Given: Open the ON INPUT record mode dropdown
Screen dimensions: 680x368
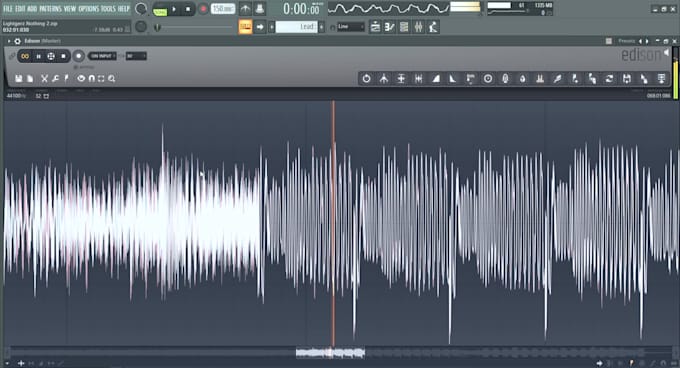Looking at the screenshot, I should tap(102, 56).
